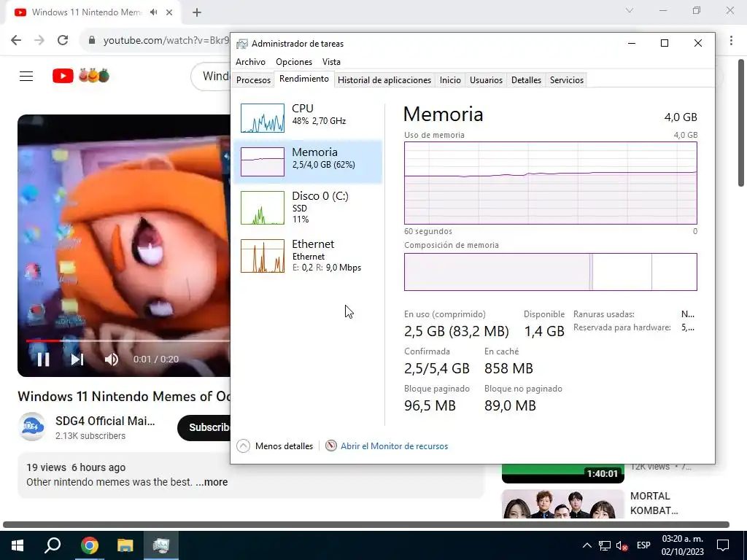Collapse view with Menos detalles chevron
The image size is (747, 560).
coord(243,446)
